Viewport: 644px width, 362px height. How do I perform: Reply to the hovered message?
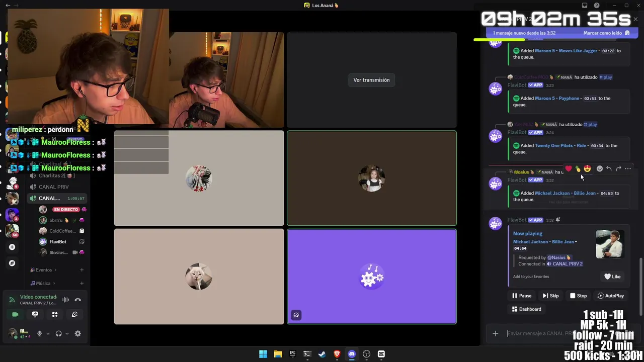tap(609, 169)
